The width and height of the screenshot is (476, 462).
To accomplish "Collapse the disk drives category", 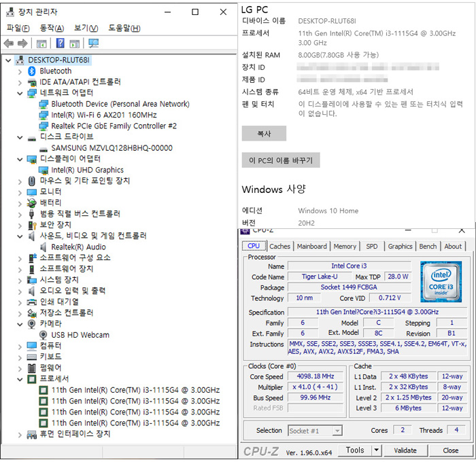I will point(20,137).
